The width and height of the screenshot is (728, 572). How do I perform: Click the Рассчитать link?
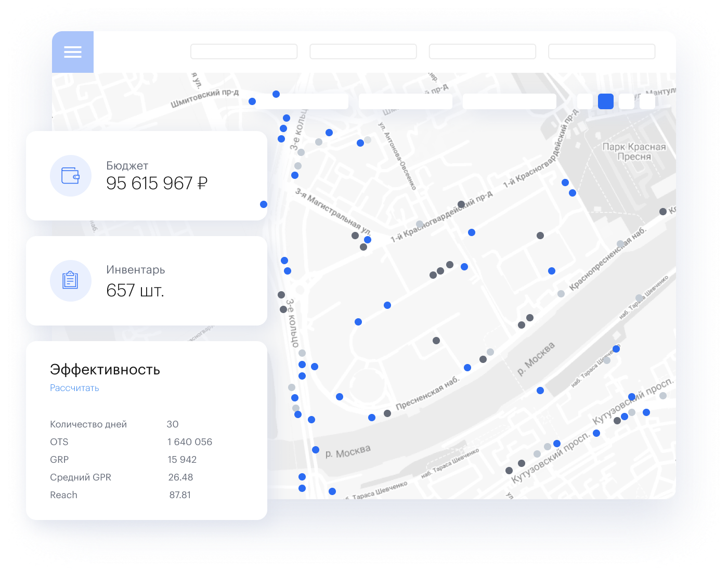(74, 388)
